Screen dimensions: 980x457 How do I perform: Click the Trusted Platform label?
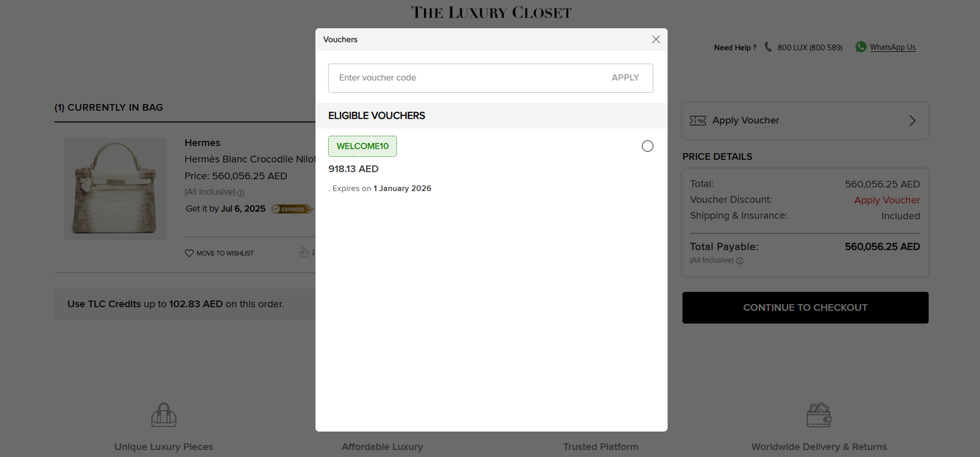coord(600,447)
